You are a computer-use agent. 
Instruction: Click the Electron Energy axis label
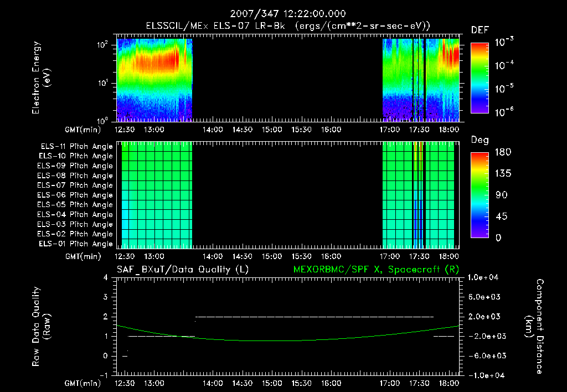[x=41, y=78]
